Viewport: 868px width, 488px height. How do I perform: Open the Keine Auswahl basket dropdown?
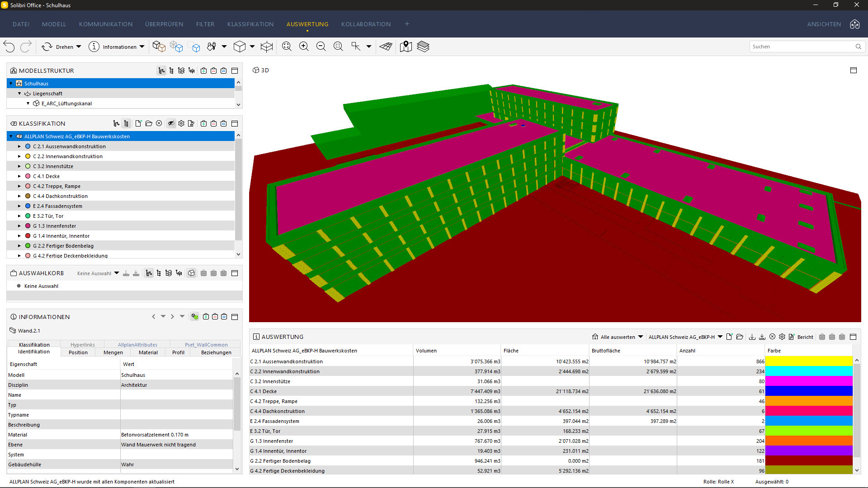116,273
